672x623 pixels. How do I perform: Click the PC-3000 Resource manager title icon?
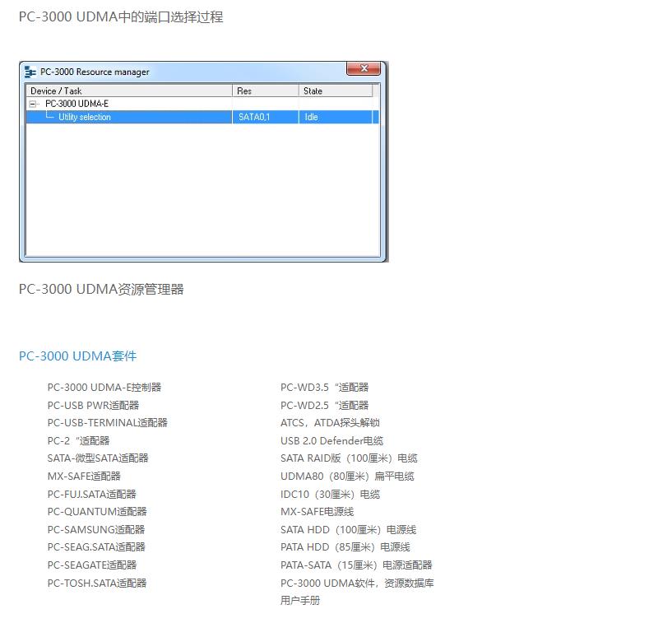click(x=30, y=72)
